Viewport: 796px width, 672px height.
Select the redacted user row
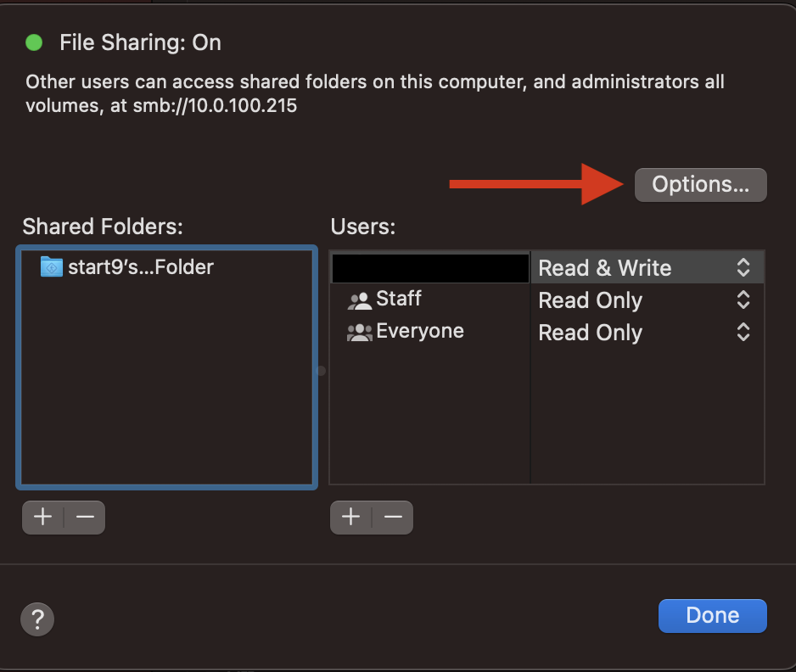click(430, 268)
